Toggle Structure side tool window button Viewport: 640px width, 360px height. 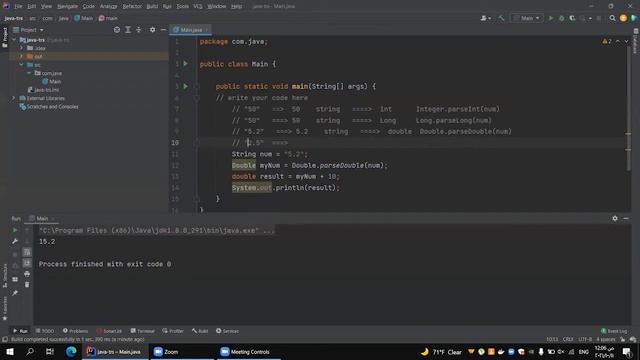(x=5, y=276)
